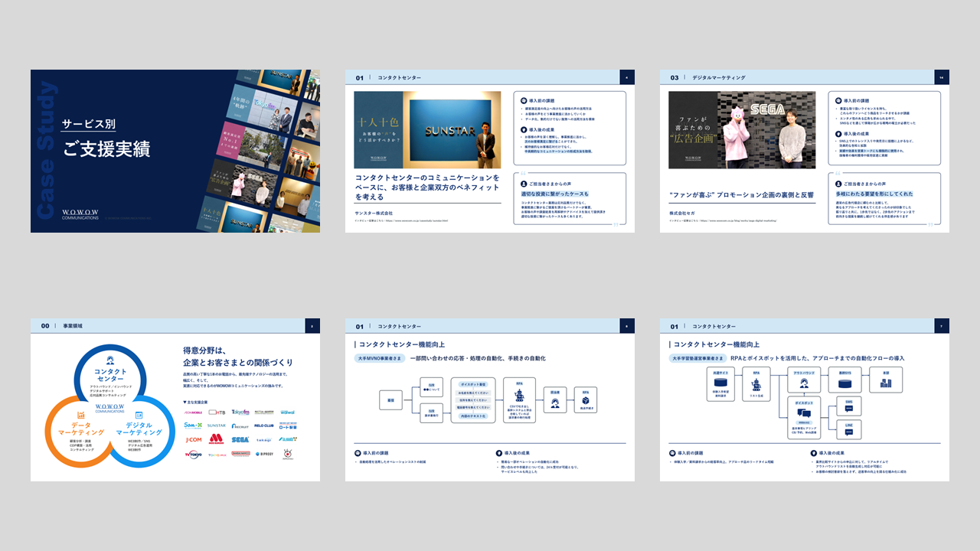Open SEGA インタビュー記事はこちら link
This screenshot has height=551, width=980.
pyautogui.click(x=723, y=220)
